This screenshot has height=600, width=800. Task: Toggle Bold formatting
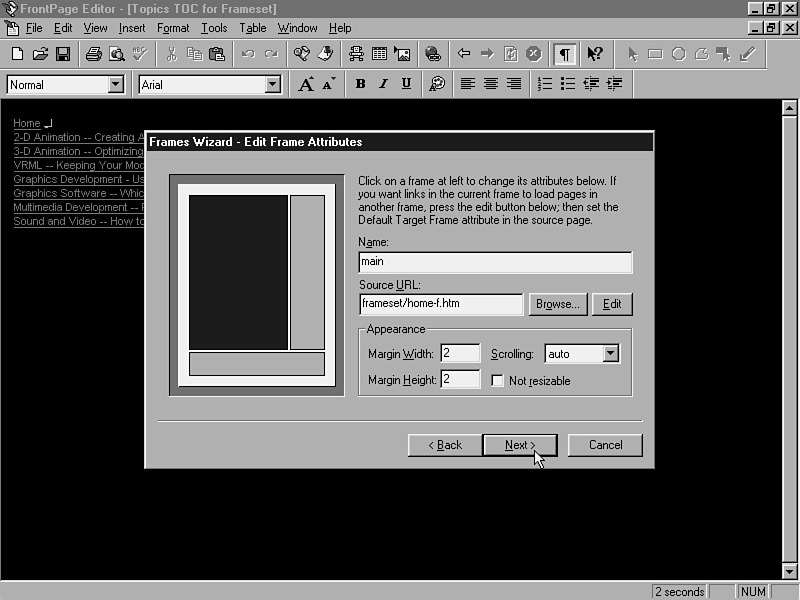click(x=360, y=85)
